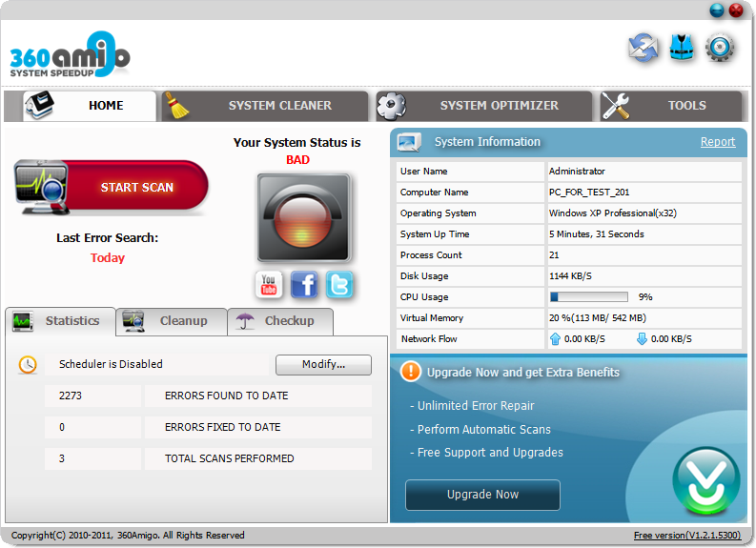This screenshot has width=756, height=548.
Task: Open the Twitter social icon
Action: (339, 284)
